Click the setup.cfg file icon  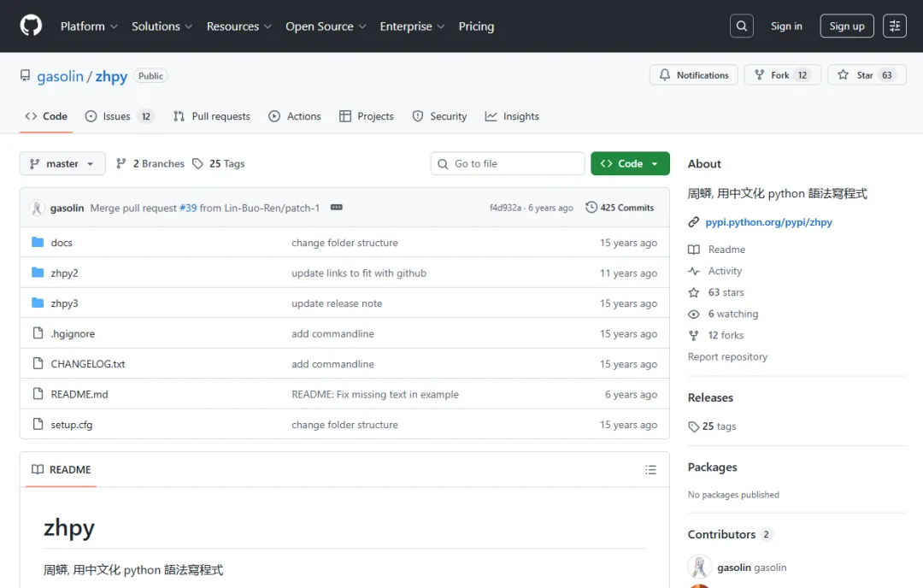38,424
